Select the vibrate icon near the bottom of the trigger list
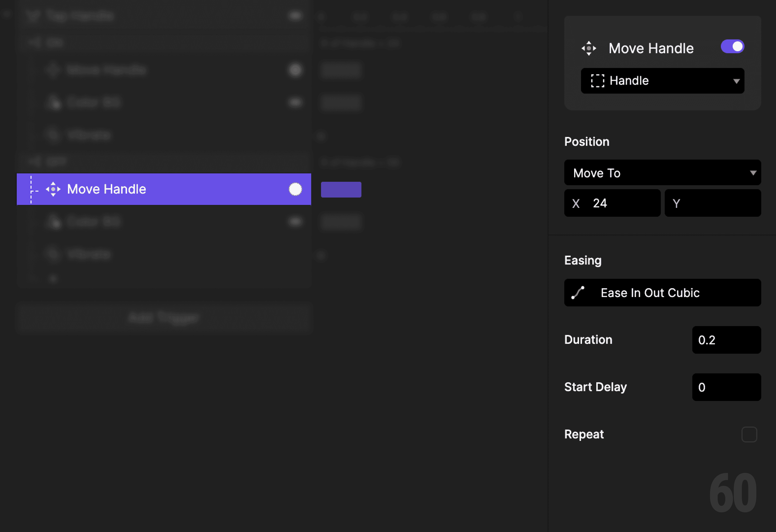 pyautogui.click(x=53, y=254)
